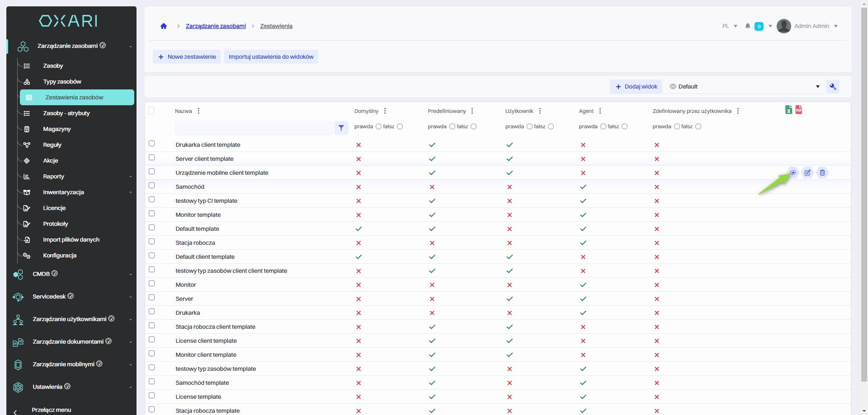
Task: Delete the Urządzenie mobilne client template row
Action: pyautogui.click(x=822, y=173)
